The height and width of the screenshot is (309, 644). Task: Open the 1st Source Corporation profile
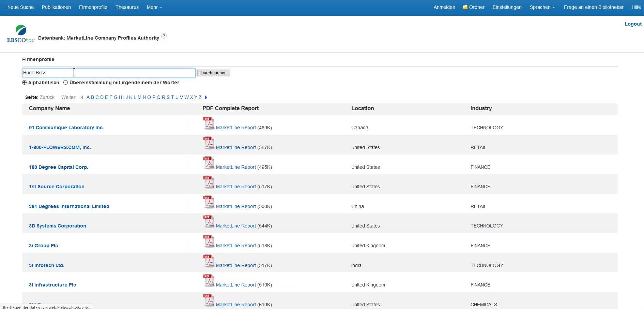pos(57,187)
